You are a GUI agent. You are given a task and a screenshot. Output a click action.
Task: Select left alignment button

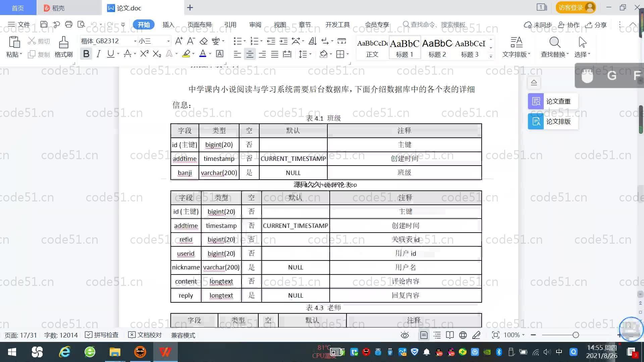[237, 54]
